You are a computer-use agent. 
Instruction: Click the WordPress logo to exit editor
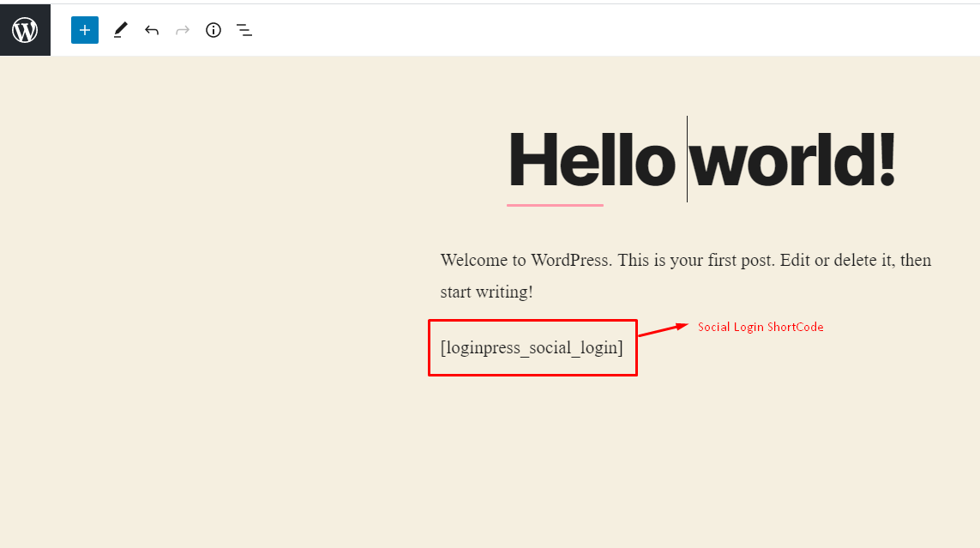pyautogui.click(x=25, y=30)
